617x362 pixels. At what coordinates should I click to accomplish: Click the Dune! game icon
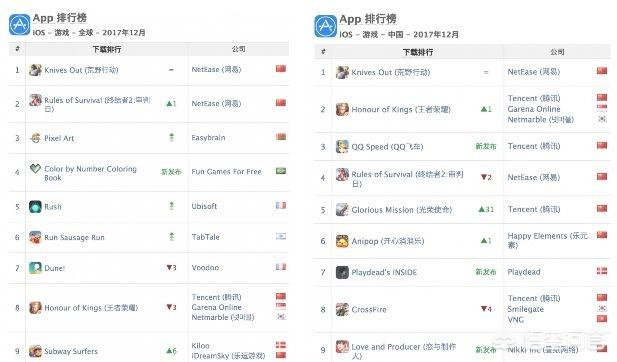click(35, 268)
